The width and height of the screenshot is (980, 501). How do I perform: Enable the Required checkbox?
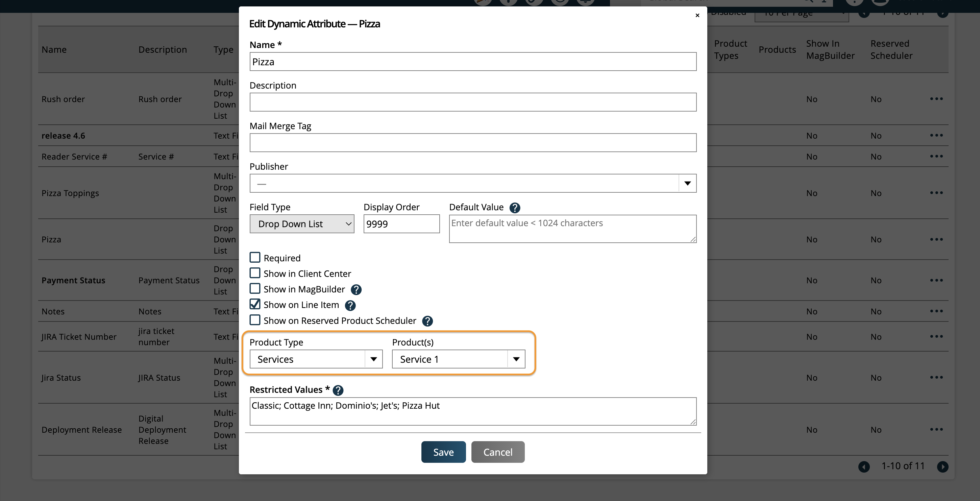point(255,257)
